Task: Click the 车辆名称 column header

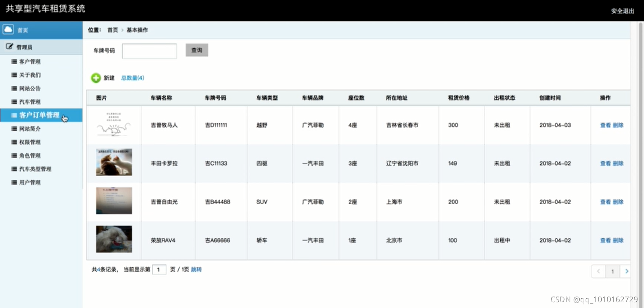Action: [x=161, y=98]
